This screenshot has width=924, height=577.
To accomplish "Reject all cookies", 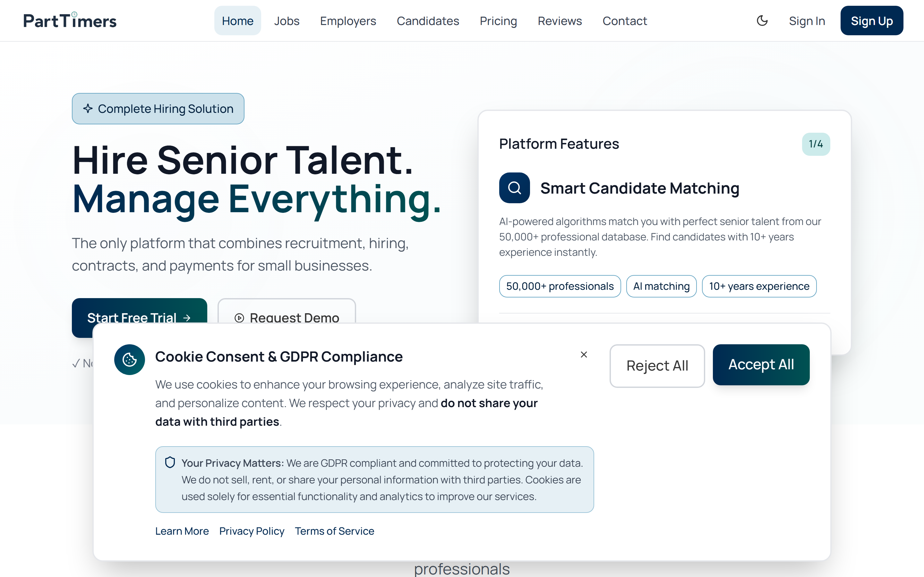I will click(657, 365).
